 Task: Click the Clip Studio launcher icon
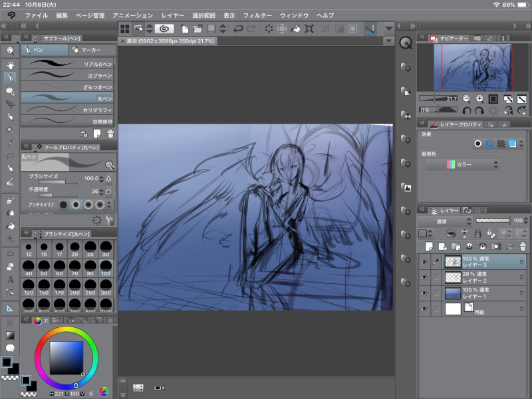pyautogui.click(x=164, y=29)
